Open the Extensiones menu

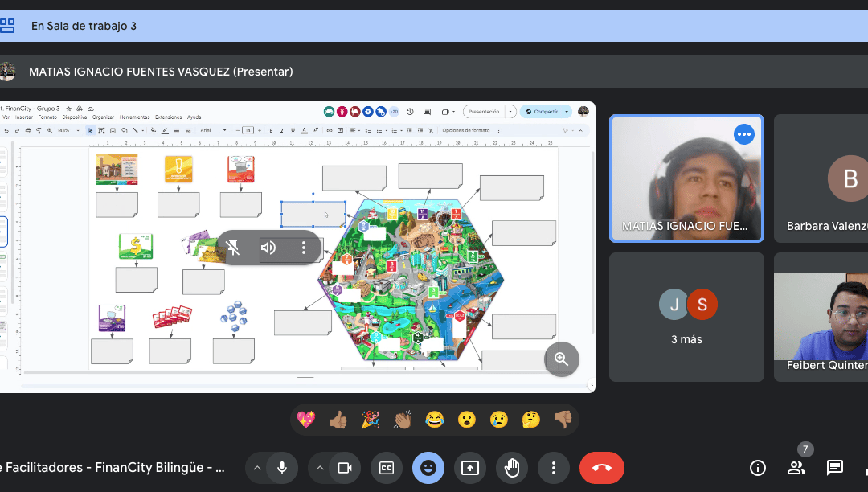tap(168, 117)
